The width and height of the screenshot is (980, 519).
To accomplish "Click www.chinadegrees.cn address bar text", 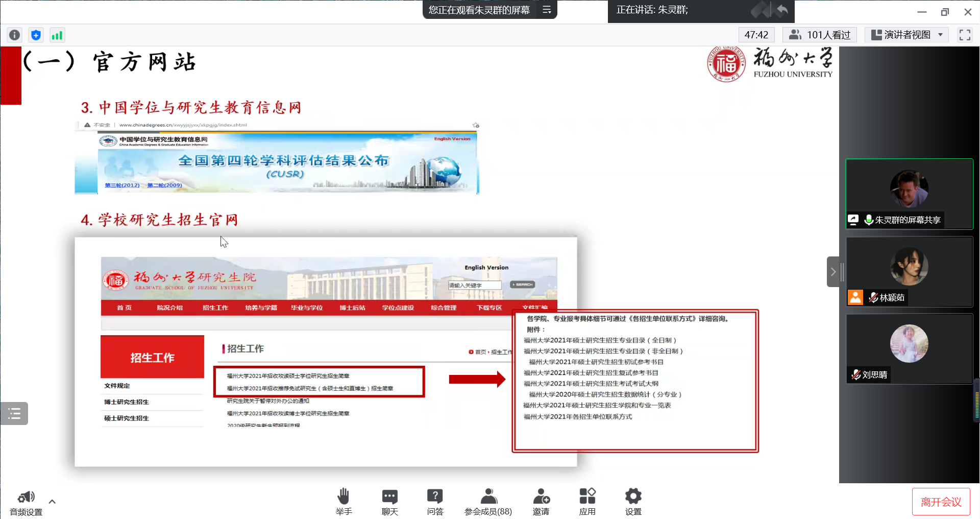I will pos(183,125).
